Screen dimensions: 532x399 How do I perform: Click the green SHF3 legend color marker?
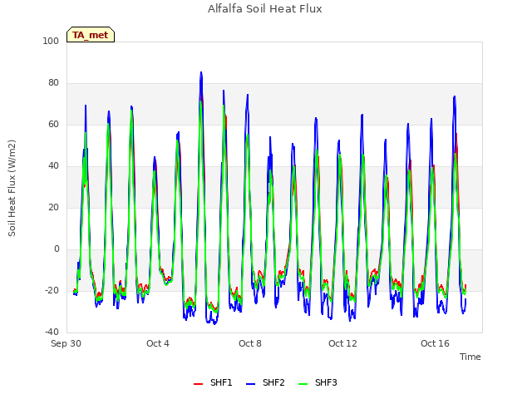(303, 384)
